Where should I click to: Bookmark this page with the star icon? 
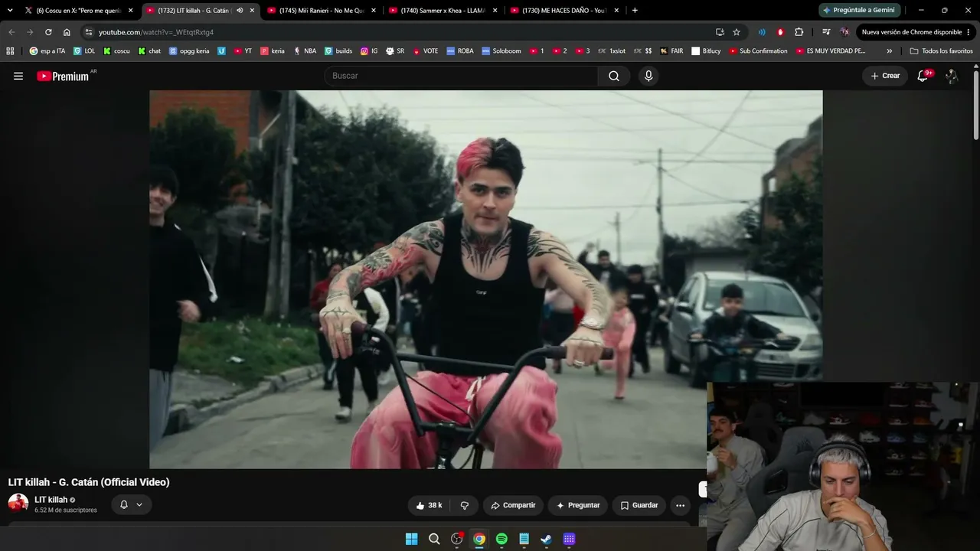click(737, 32)
